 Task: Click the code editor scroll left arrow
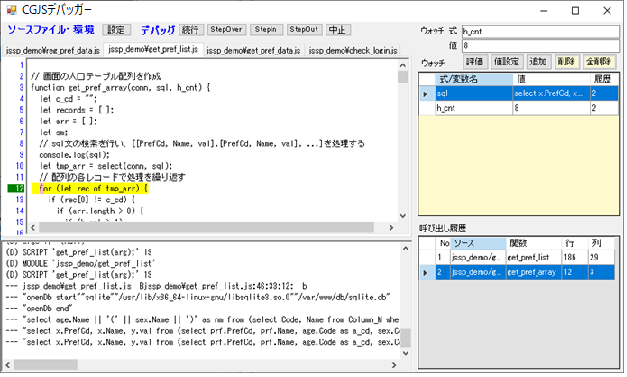point(33,227)
